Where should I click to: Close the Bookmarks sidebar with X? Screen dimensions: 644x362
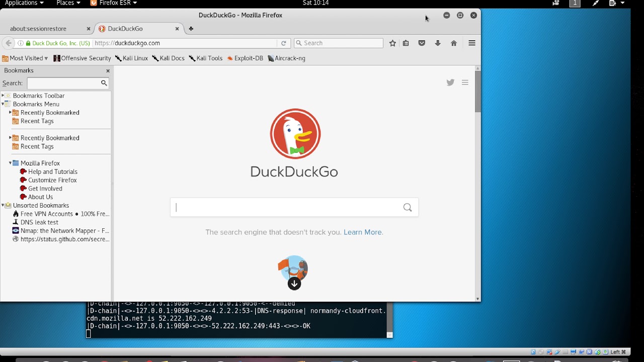(x=108, y=71)
